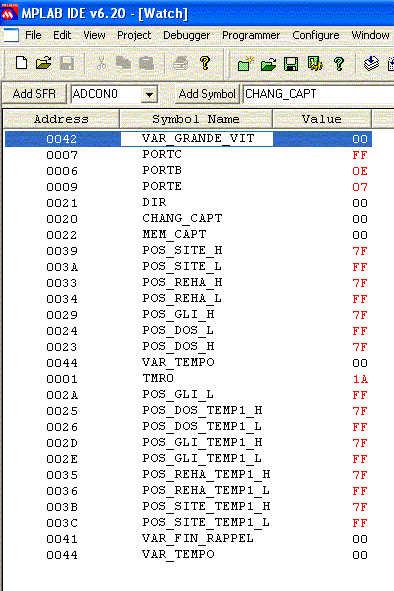Click the ADCON0 text field

(x=106, y=94)
